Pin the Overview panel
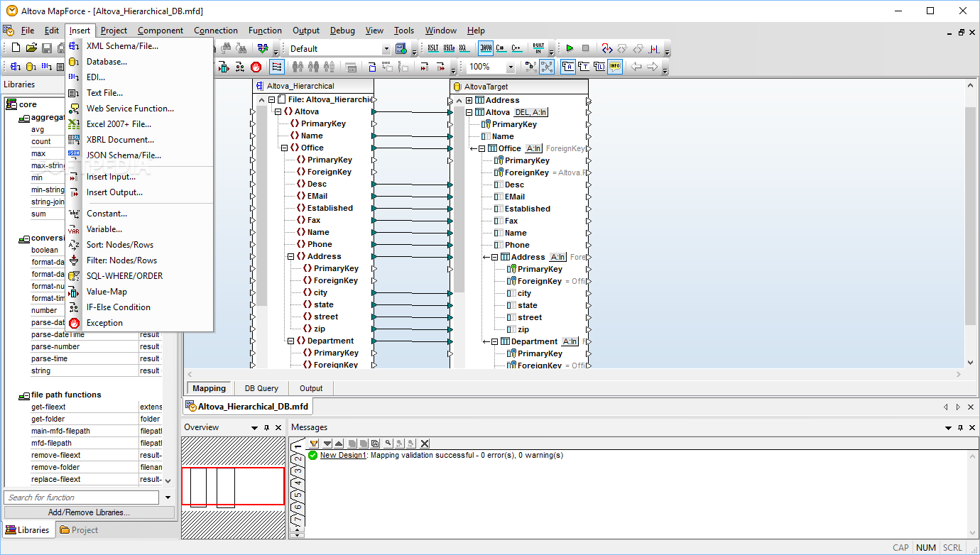This screenshot has width=980, height=555. point(266,428)
